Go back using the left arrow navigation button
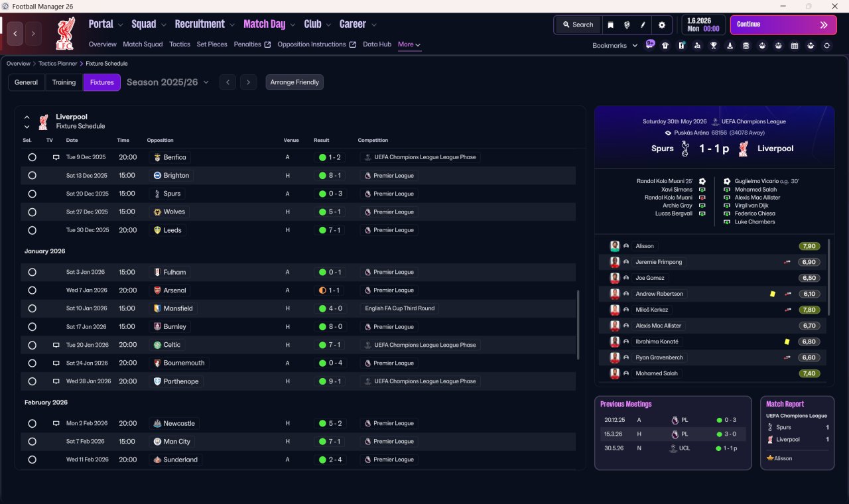The height and width of the screenshot is (504, 849). point(15,33)
